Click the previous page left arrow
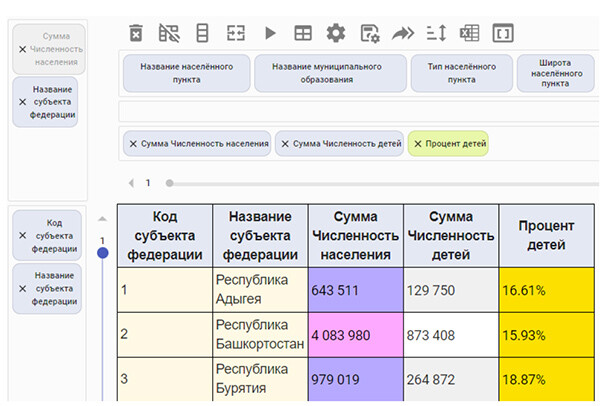 point(130,183)
